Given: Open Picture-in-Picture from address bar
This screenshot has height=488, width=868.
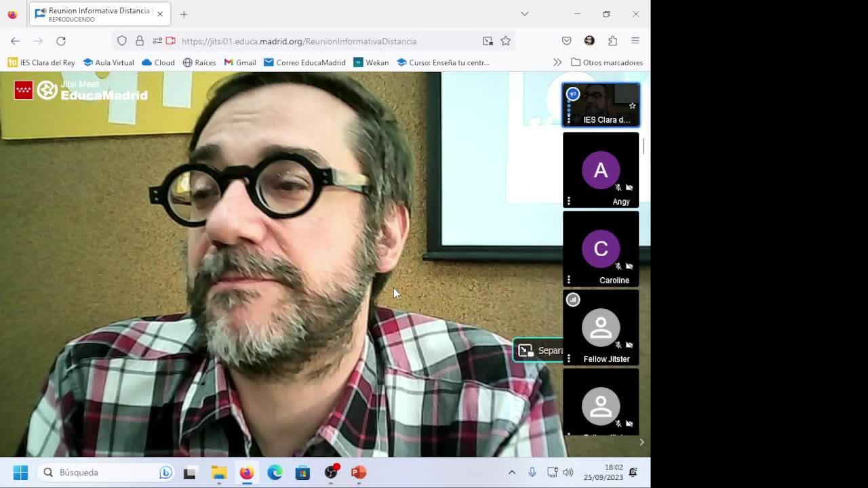Looking at the screenshot, I should [x=488, y=41].
